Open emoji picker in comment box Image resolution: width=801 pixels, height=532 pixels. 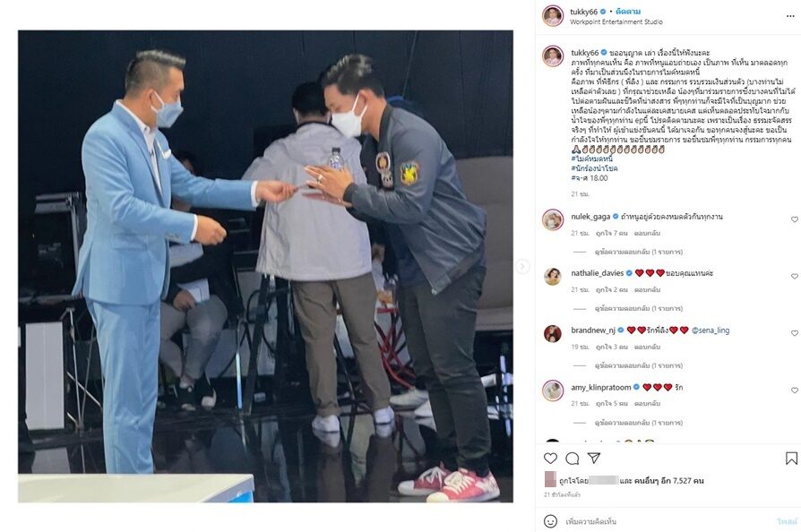[x=550, y=521]
